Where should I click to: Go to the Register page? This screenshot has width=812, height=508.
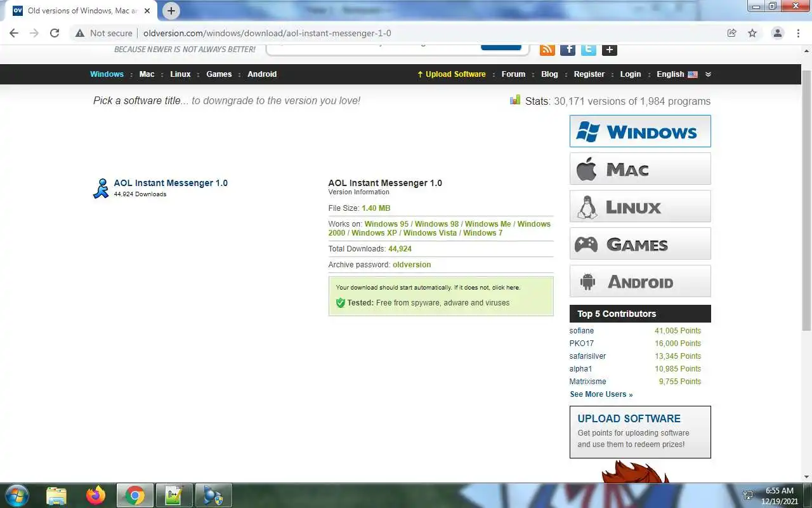[x=589, y=74]
